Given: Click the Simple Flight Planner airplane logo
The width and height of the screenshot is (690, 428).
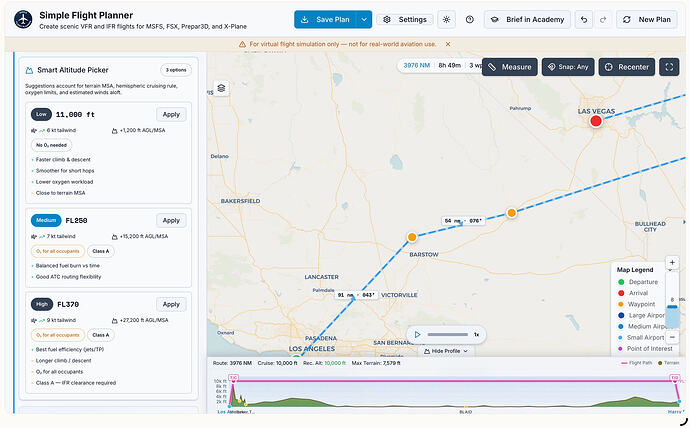Looking at the screenshot, I should click(x=23, y=20).
